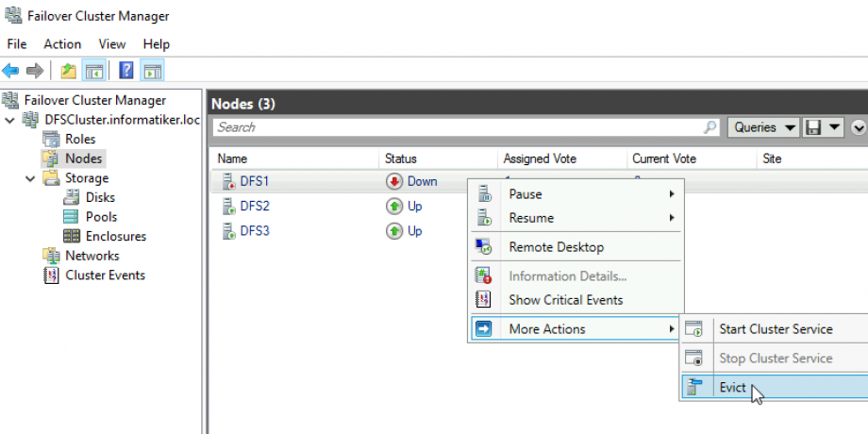Image resolution: width=868 pixels, height=434 pixels.
Task: Select the Roles tree node
Action: pyautogui.click(x=79, y=139)
